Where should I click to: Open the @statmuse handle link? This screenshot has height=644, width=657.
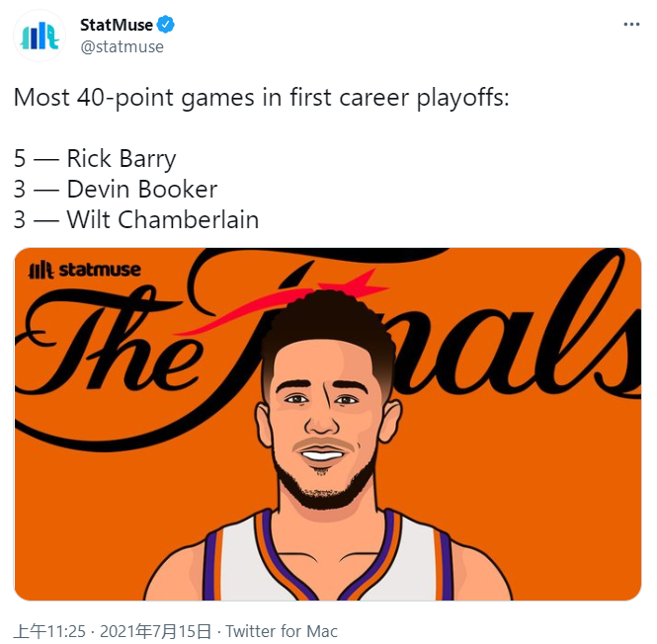click(x=122, y=46)
